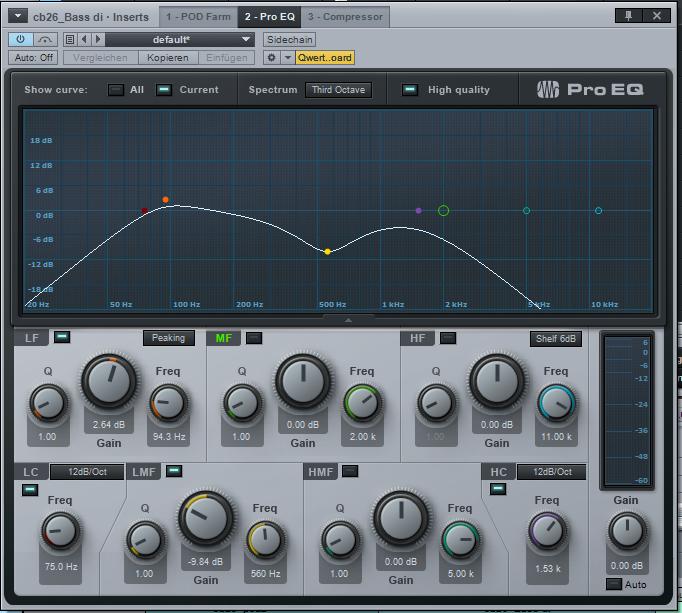
Task: Click the Sidechain button
Action: click(x=290, y=40)
